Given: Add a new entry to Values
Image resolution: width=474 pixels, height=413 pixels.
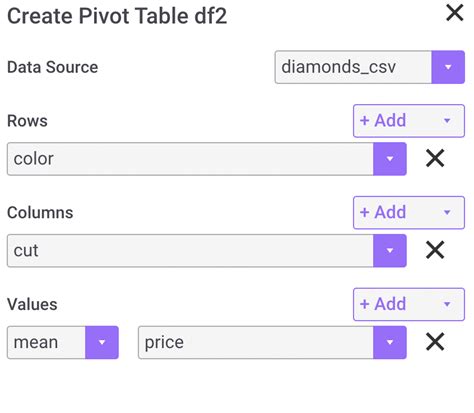Looking at the screenshot, I should pos(383,304).
